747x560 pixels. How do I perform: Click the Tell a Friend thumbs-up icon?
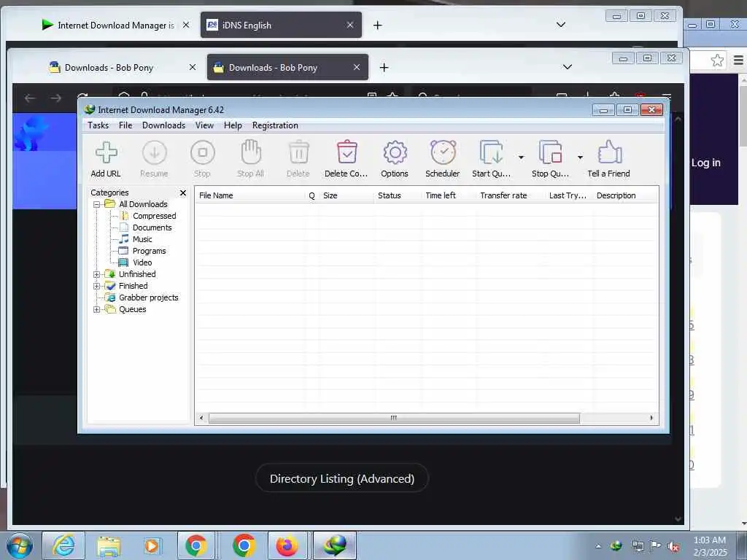pyautogui.click(x=609, y=153)
